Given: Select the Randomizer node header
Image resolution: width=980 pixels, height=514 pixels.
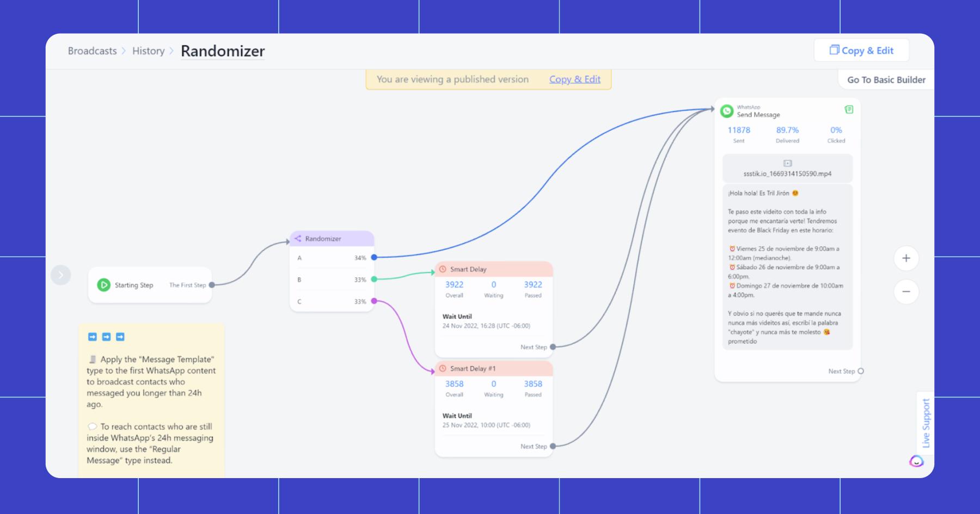Looking at the screenshot, I should coord(332,238).
